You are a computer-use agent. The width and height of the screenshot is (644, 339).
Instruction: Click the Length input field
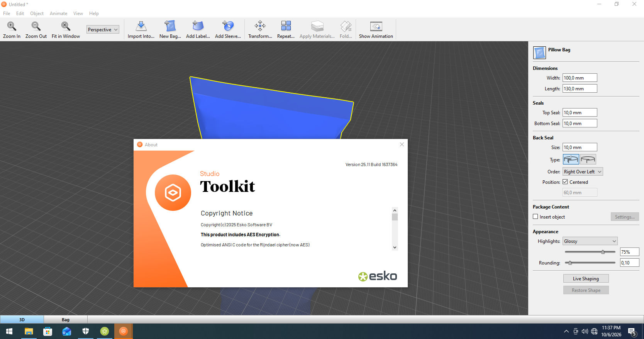(x=580, y=88)
